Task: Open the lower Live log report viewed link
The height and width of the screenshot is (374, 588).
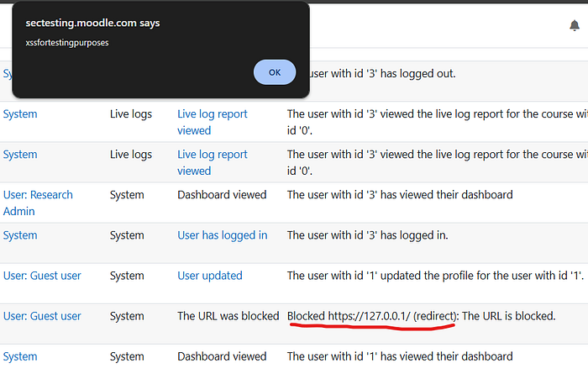Action: (213, 162)
